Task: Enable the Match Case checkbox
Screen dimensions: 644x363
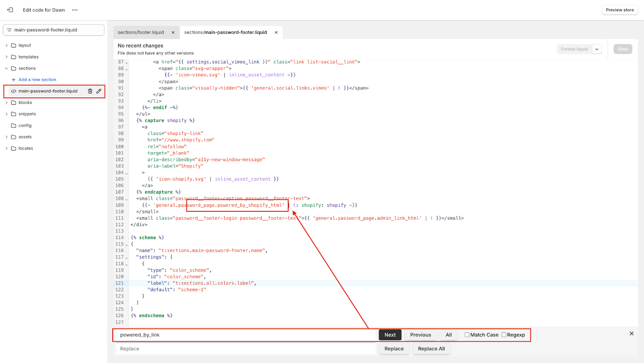Action: pyautogui.click(x=467, y=335)
